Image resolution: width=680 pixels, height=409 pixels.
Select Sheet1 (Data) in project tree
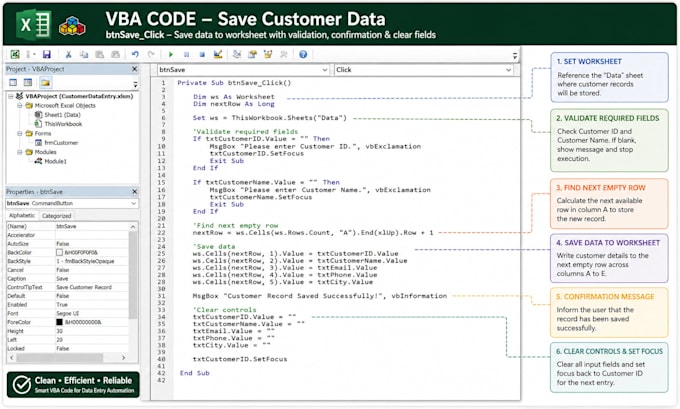click(58, 115)
